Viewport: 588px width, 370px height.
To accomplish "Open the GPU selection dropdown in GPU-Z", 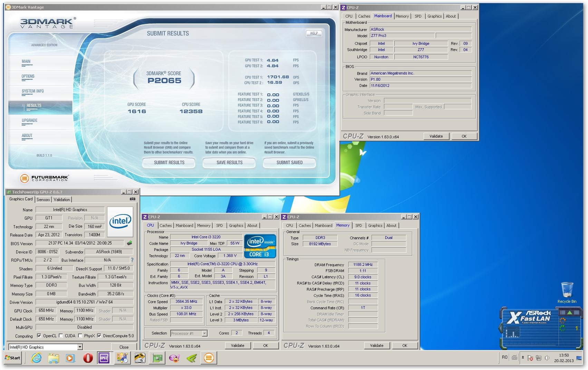I will pos(80,347).
